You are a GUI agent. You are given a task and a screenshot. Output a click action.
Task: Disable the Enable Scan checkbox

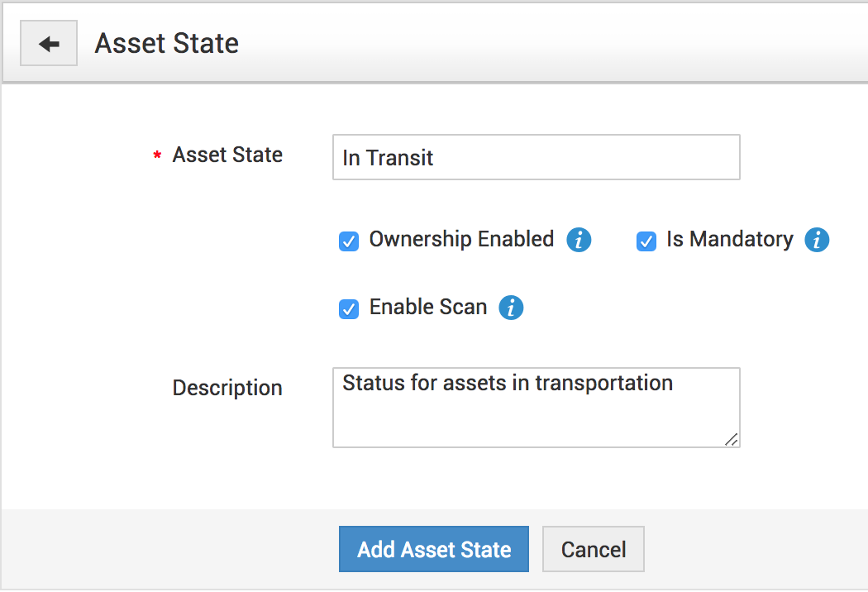pyautogui.click(x=349, y=309)
